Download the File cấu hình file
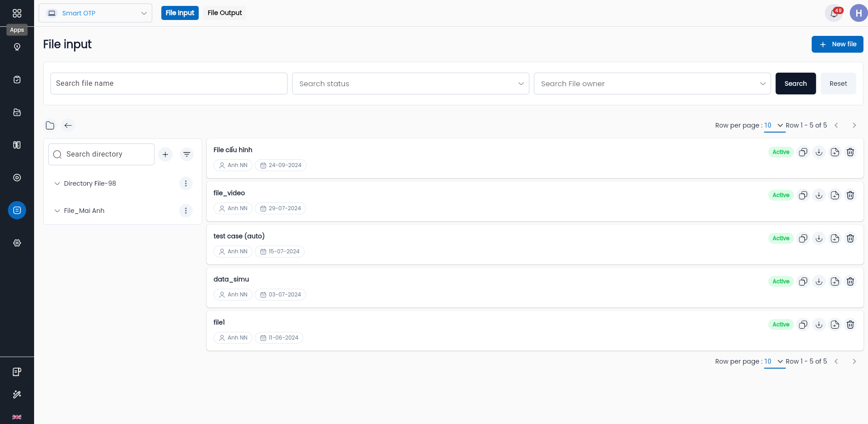The height and width of the screenshot is (424, 868). [x=819, y=152]
